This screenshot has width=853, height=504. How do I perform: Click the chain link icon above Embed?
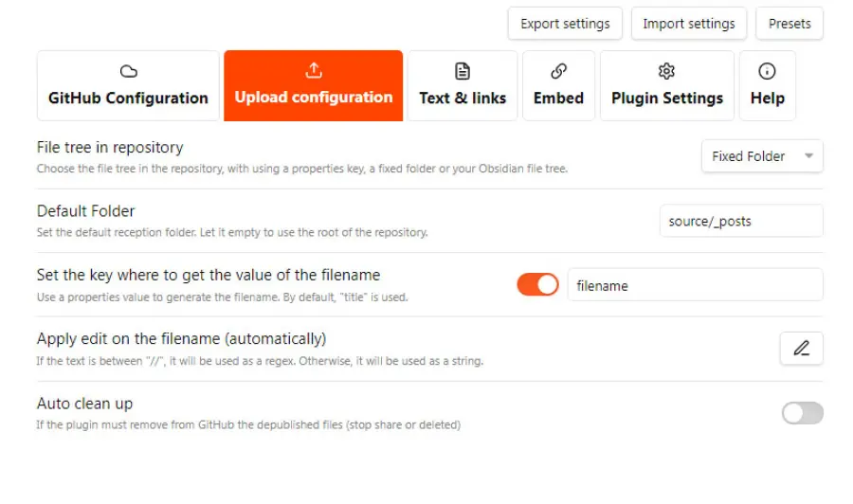[x=558, y=72]
